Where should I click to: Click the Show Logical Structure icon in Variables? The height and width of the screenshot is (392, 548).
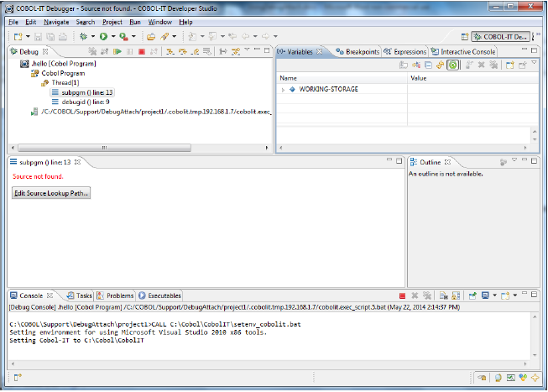click(416, 65)
